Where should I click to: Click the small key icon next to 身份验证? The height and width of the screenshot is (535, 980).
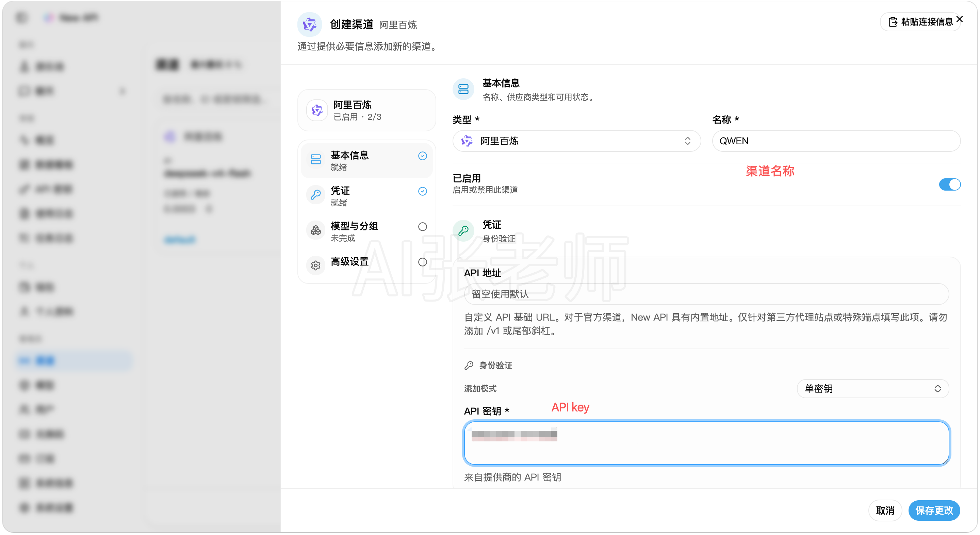469,365
